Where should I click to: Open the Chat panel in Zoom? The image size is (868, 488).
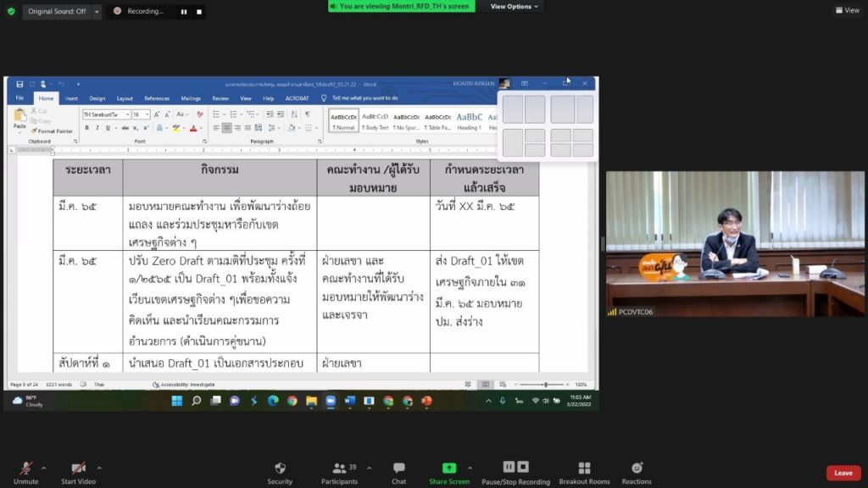[x=398, y=474]
